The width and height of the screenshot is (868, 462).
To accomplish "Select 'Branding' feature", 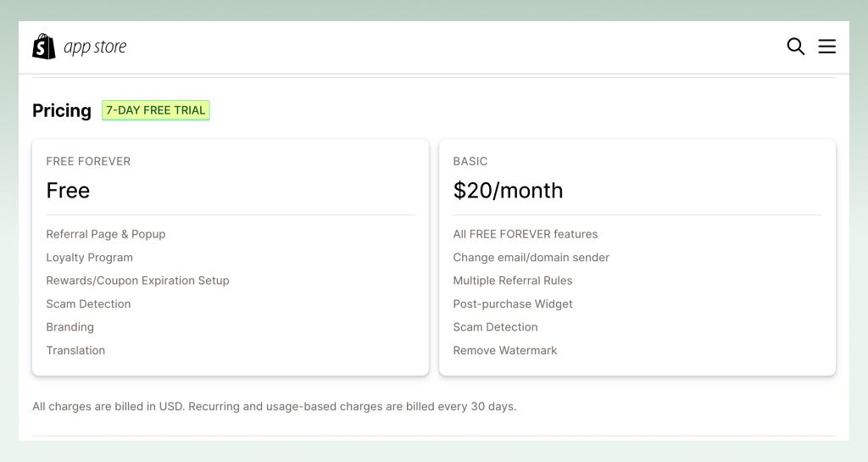I will 70,327.
